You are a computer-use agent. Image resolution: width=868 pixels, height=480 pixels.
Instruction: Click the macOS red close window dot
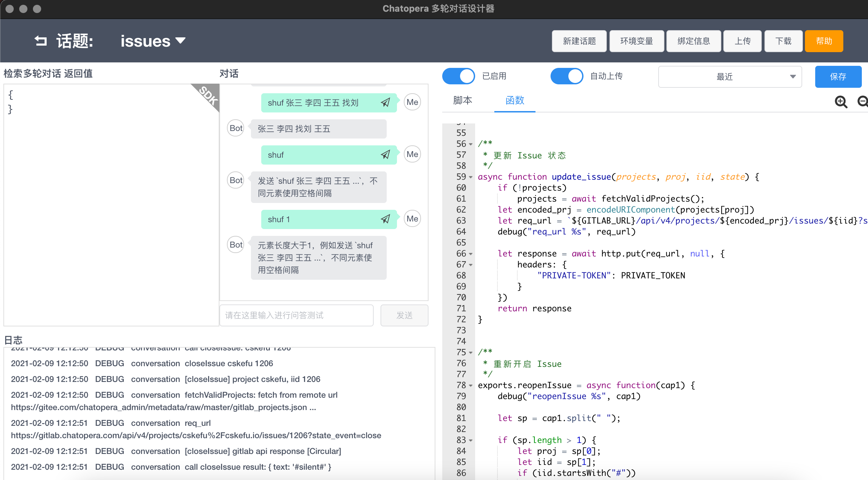tap(10, 9)
